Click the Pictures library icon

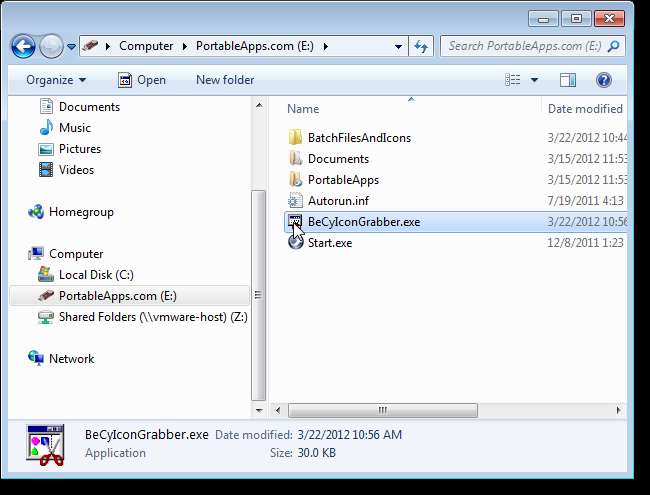click(x=46, y=149)
